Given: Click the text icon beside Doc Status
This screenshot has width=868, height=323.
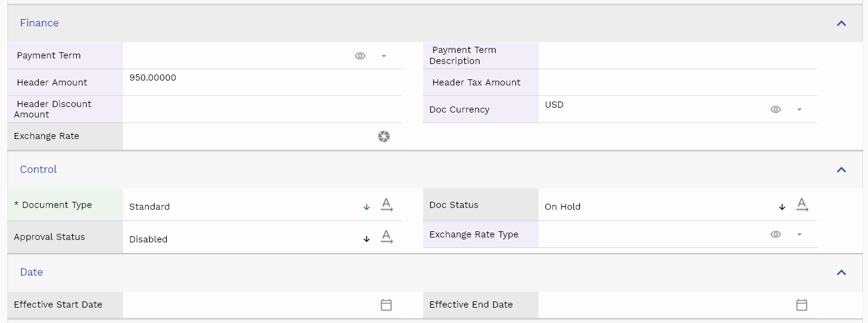Looking at the screenshot, I should point(802,205).
